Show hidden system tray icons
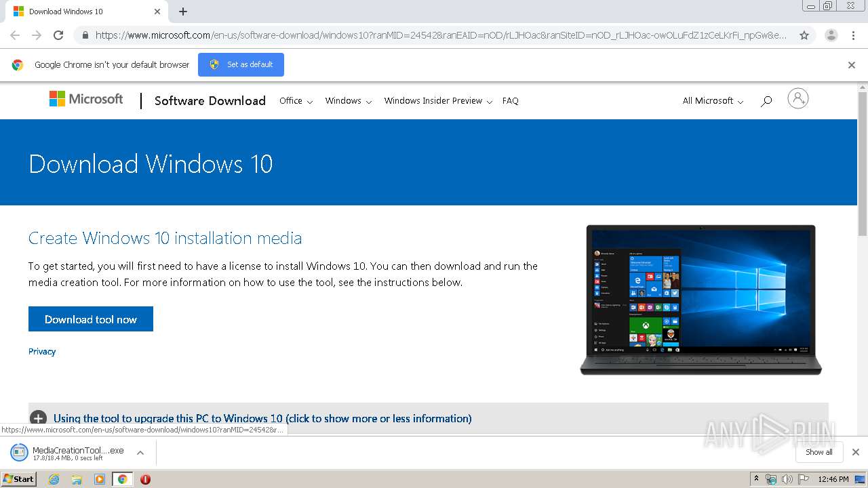 point(756,479)
